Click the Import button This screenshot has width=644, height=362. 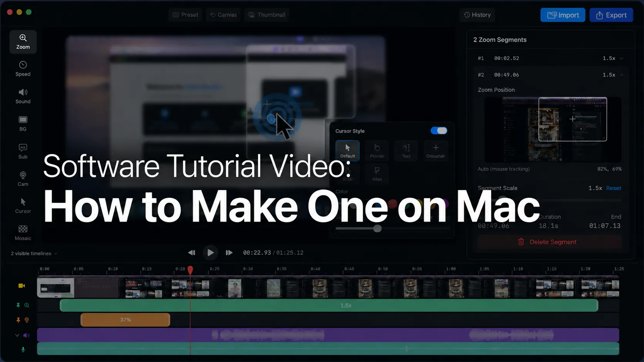click(x=563, y=15)
